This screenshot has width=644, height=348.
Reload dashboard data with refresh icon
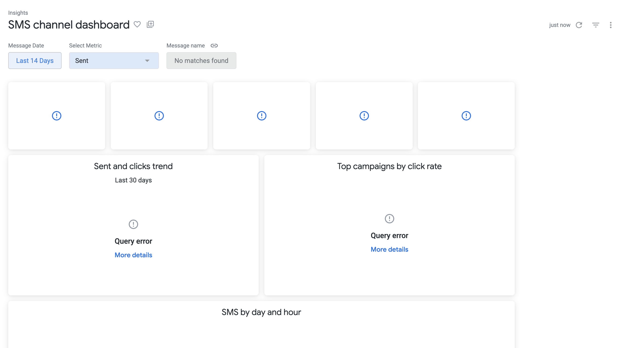coord(579,25)
